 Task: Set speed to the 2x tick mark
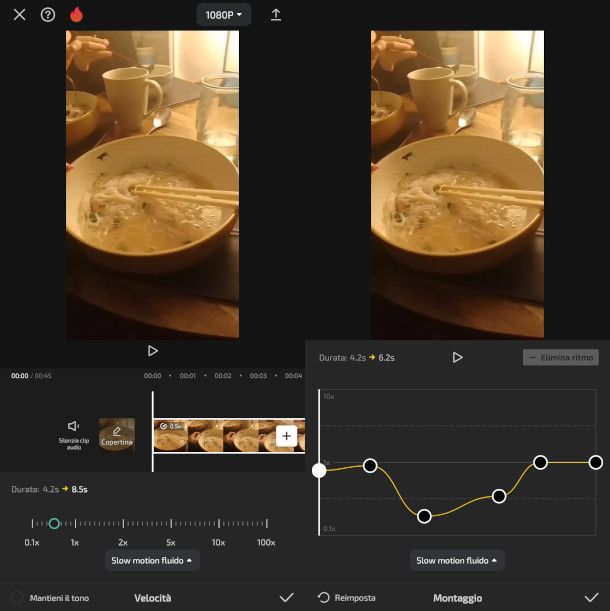[x=123, y=523]
